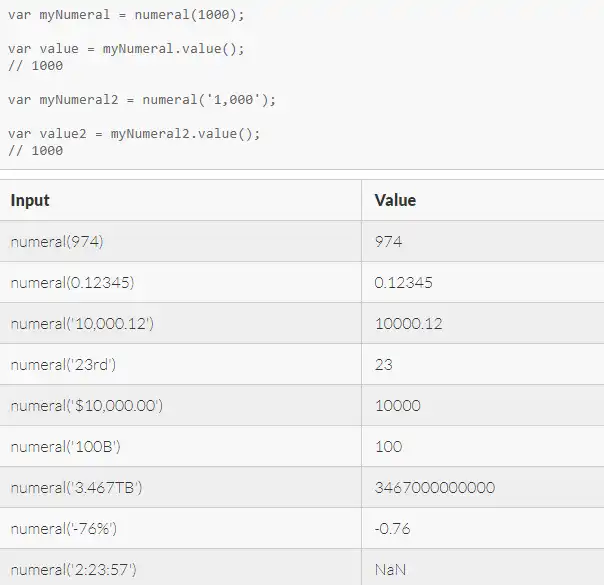Screen dimensions: 604x585
Task: Click the 'var myNumeral = numeral(1000);' code line
Action: [125, 17]
